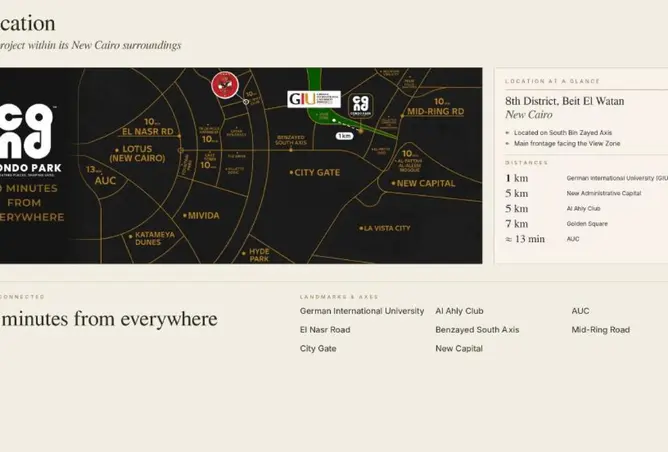Click the Condo Park logo marker on map
Viewport: 668px width, 452px height.
pos(361,106)
